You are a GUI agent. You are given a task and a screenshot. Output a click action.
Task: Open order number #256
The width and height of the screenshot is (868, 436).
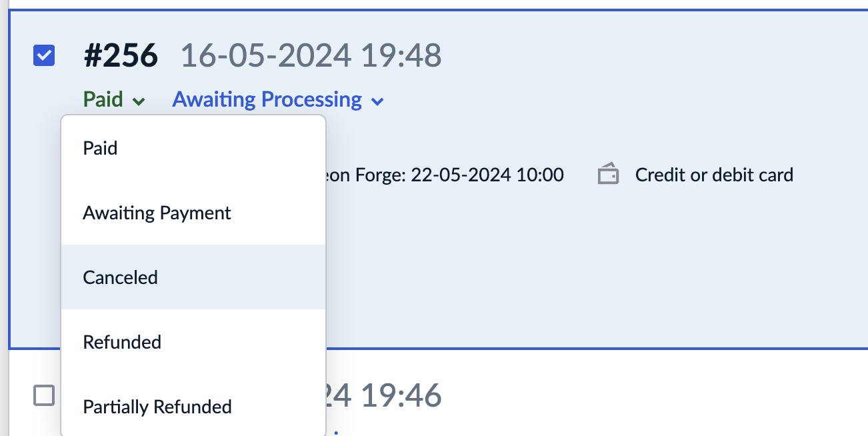[x=121, y=55]
